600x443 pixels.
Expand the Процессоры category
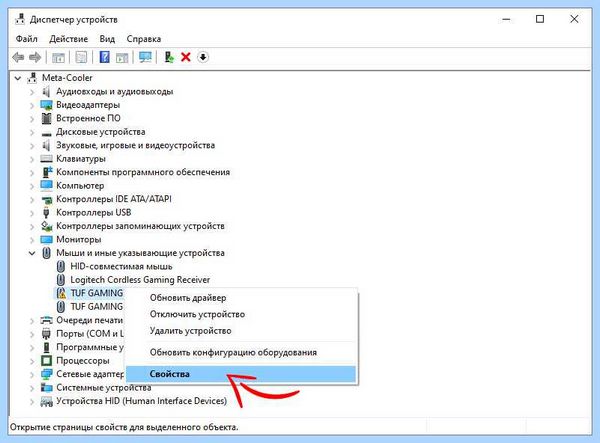32,361
